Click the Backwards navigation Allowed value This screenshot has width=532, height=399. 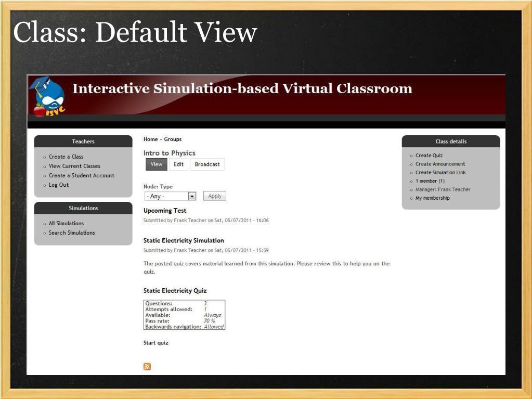214,327
